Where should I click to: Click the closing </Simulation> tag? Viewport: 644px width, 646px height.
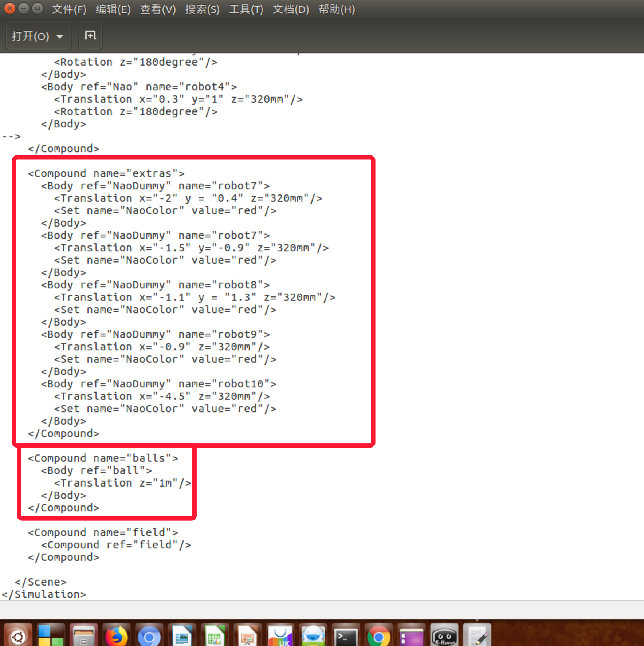[44, 594]
